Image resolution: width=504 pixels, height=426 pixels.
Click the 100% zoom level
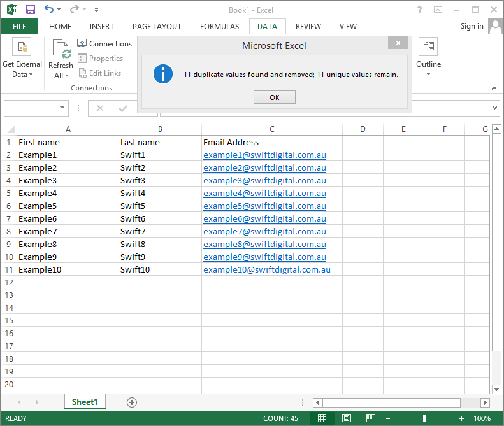482,418
